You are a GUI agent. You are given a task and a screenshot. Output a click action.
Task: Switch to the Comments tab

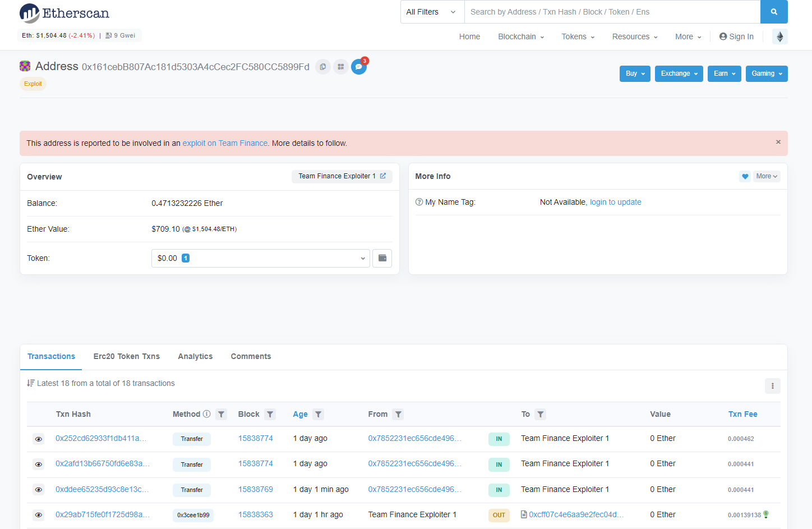251,357
